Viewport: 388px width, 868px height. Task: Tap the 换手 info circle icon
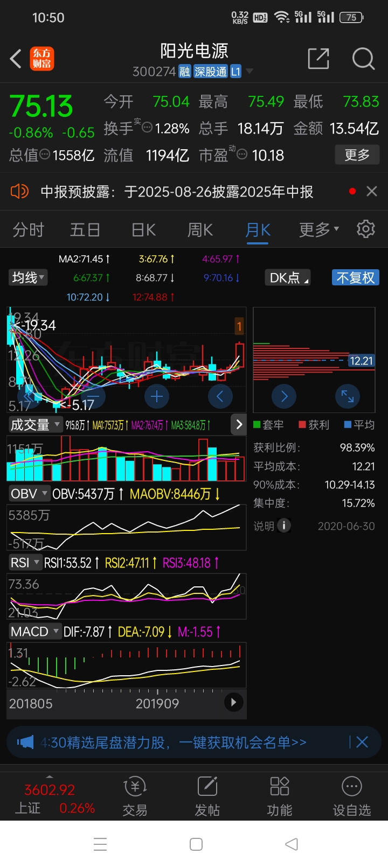tap(147, 128)
